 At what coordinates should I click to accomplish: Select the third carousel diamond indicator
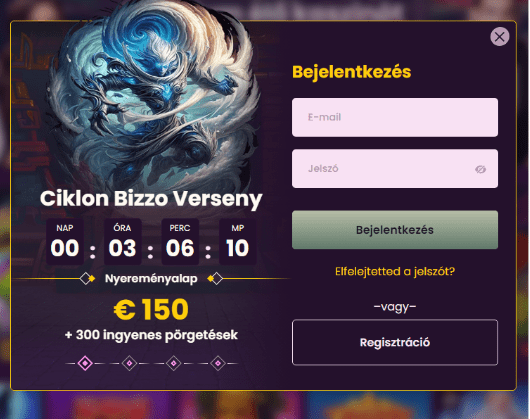(174, 363)
